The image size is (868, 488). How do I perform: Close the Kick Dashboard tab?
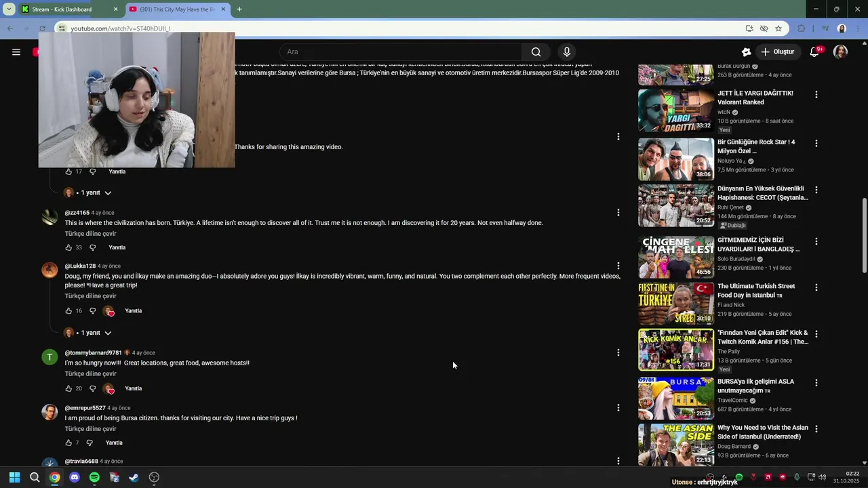click(x=115, y=9)
